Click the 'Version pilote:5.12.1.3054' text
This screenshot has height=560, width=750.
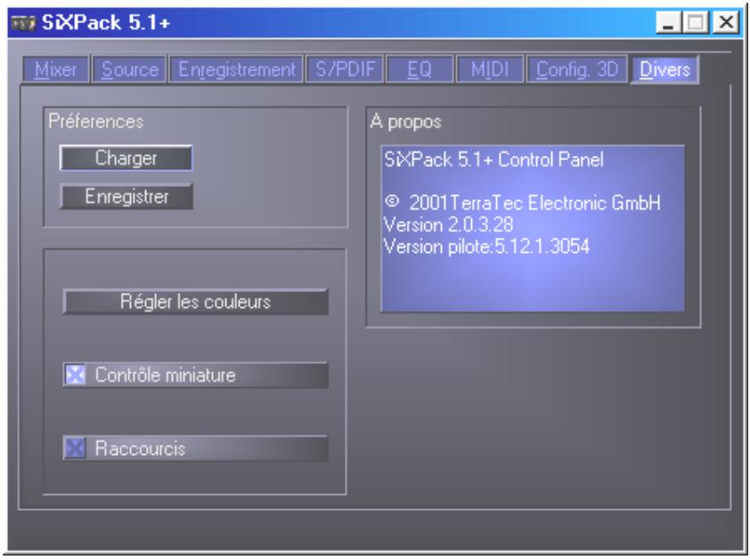pos(486,247)
